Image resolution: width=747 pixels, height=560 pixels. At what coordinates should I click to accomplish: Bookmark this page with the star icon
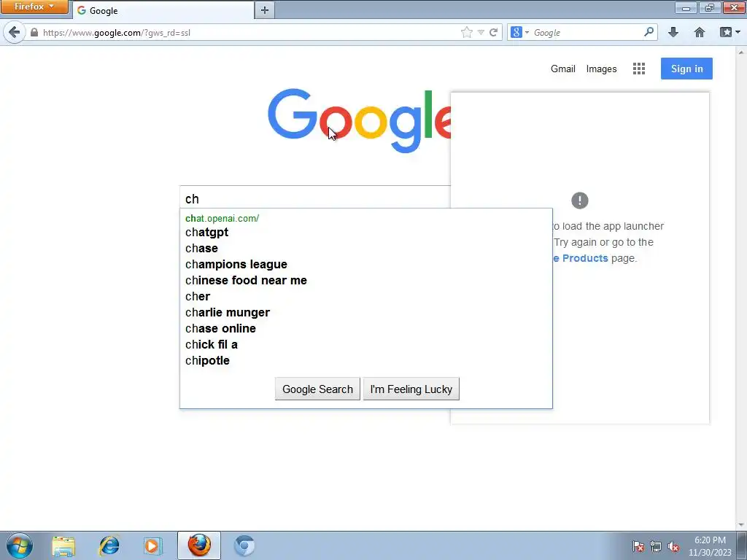(466, 32)
